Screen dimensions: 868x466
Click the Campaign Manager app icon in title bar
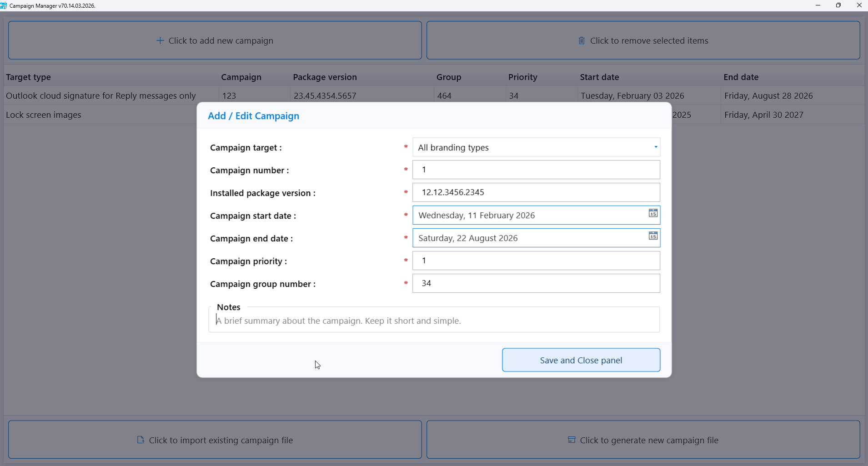pos(4,5)
